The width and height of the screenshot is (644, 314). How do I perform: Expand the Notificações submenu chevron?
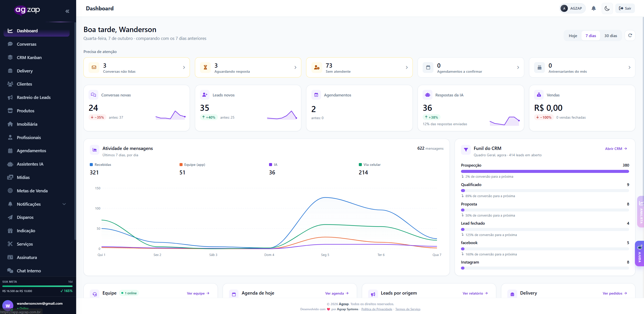pyautogui.click(x=64, y=204)
